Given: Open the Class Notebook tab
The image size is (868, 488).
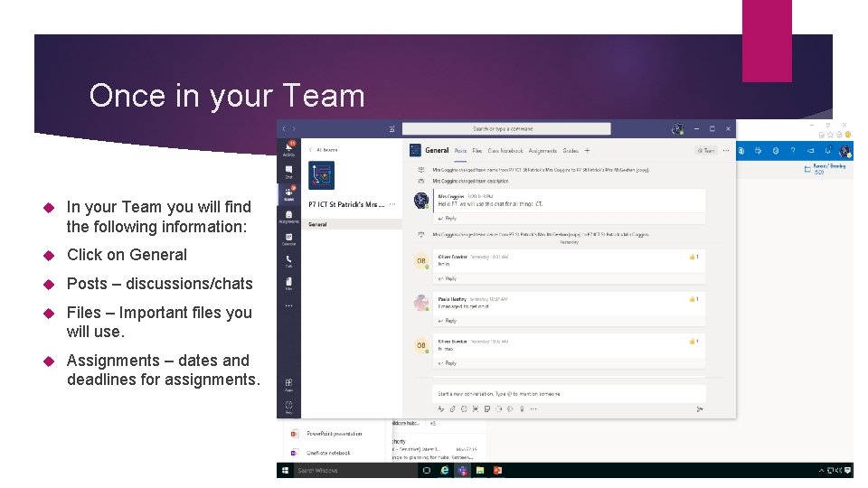Looking at the screenshot, I should point(505,151).
